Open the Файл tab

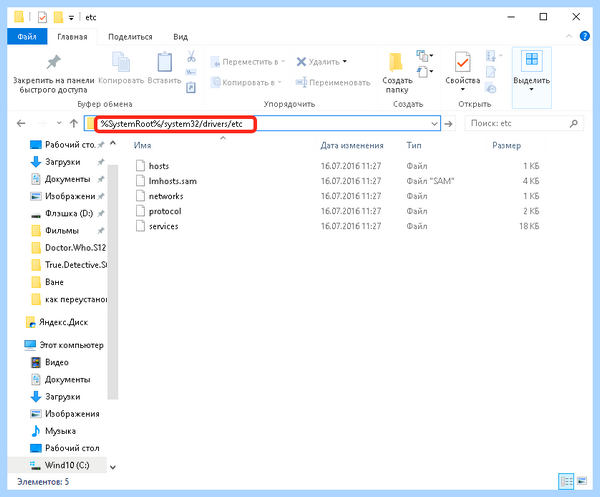[27, 37]
